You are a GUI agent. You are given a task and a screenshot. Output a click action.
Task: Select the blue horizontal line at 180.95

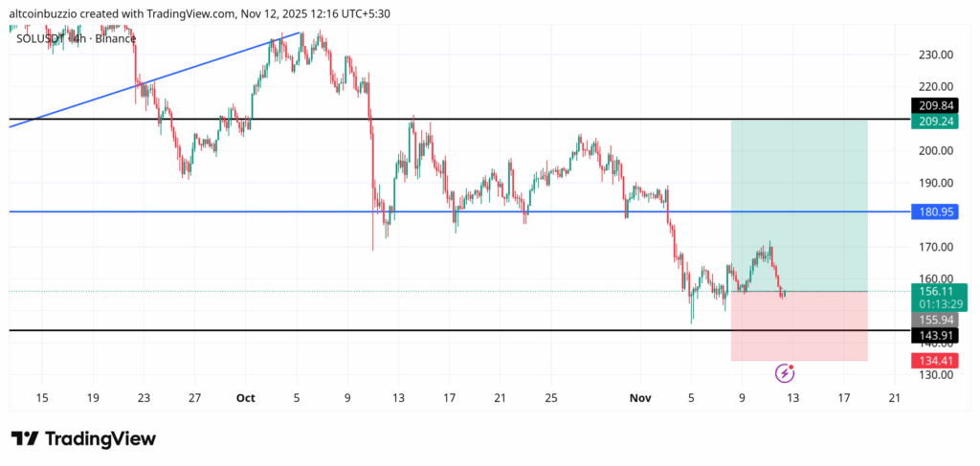[287, 211]
